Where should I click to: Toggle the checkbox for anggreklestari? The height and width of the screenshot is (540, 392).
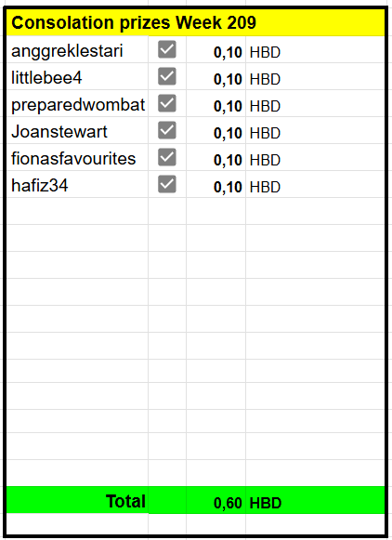tap(167, 49)
